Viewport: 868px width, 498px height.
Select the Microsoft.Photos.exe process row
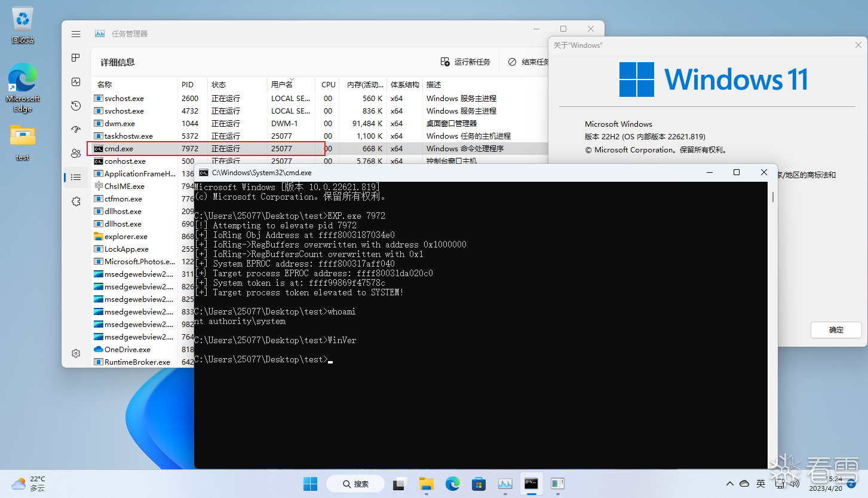(143, 261)
